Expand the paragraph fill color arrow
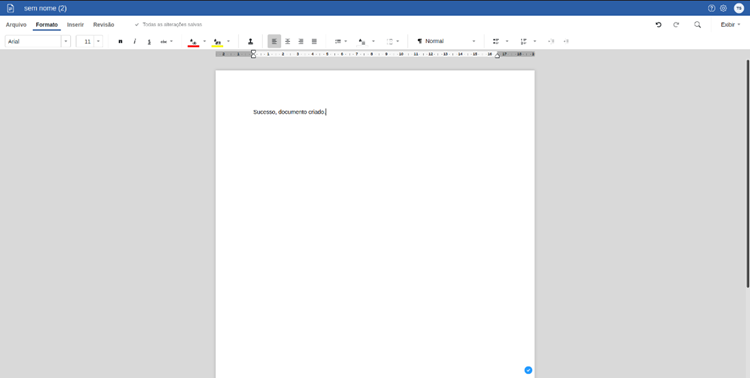Screen dimensions: 750x378 pyautogui.click(x=374, y=42)
